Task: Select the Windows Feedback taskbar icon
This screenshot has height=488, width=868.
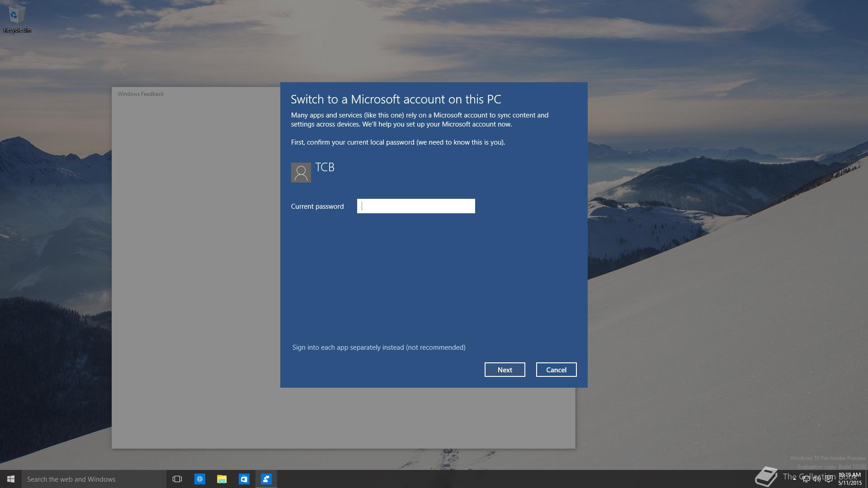Action: pyautogui.click(x=266, y=479)
